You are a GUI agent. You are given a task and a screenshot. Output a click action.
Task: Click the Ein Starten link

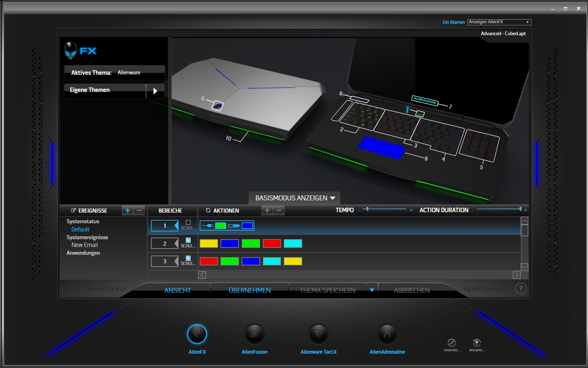click(x=454, y=22)
